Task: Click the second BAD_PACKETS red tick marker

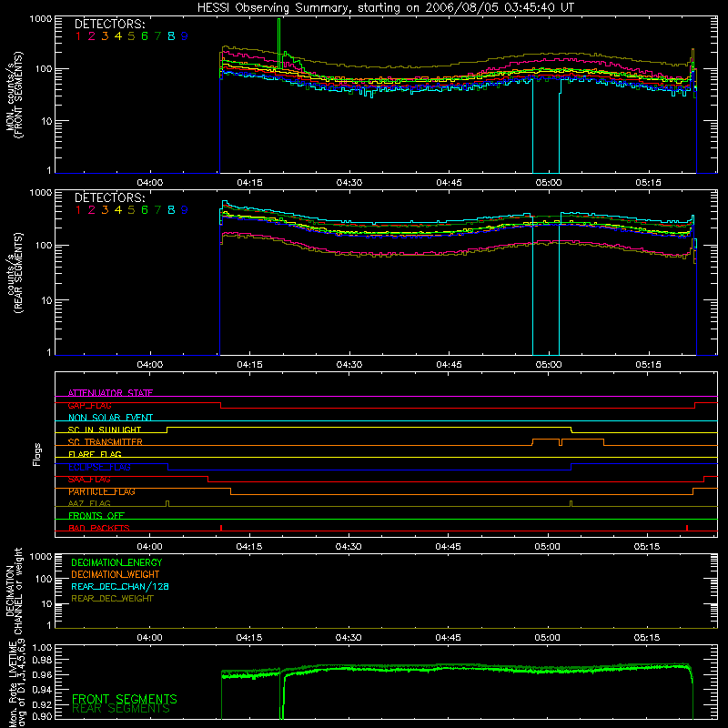Action: pos(687,528)
